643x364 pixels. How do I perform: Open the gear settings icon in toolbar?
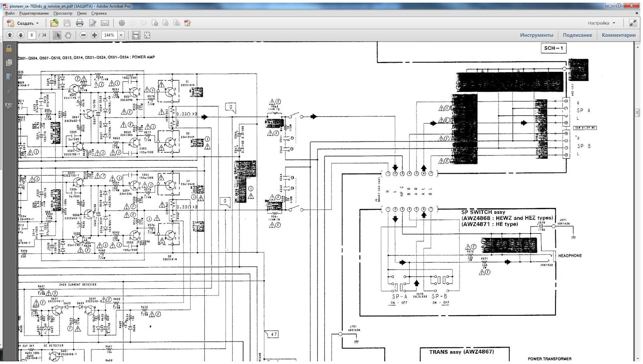pyautogui.click(x=122, y=23)
